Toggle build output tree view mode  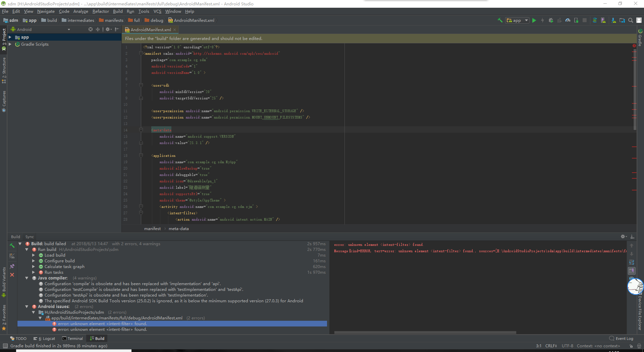coord(12,256)
